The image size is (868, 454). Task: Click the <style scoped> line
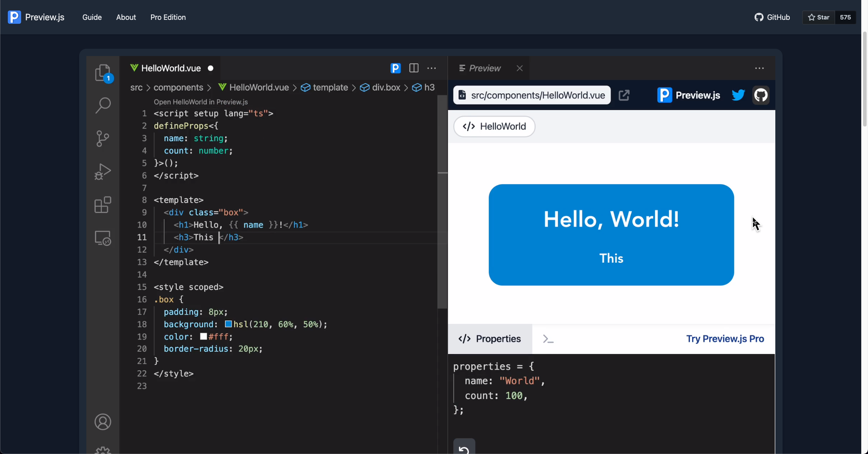(x=189, y=287)
